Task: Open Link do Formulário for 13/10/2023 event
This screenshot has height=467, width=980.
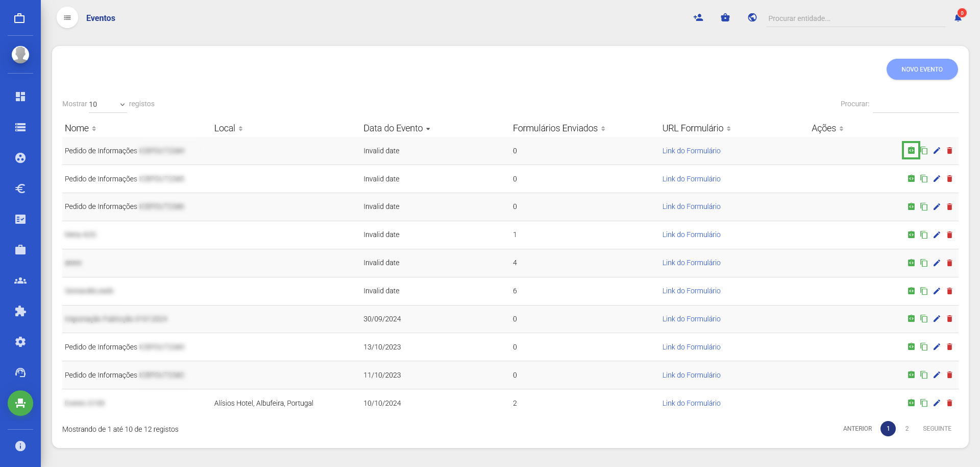Action: click(691, 347)
